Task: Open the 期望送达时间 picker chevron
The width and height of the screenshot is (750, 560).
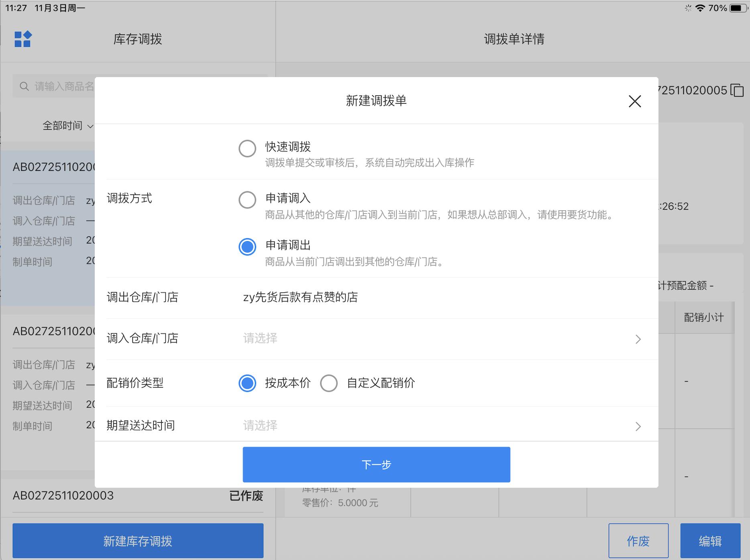Action: tap(638, 426)
